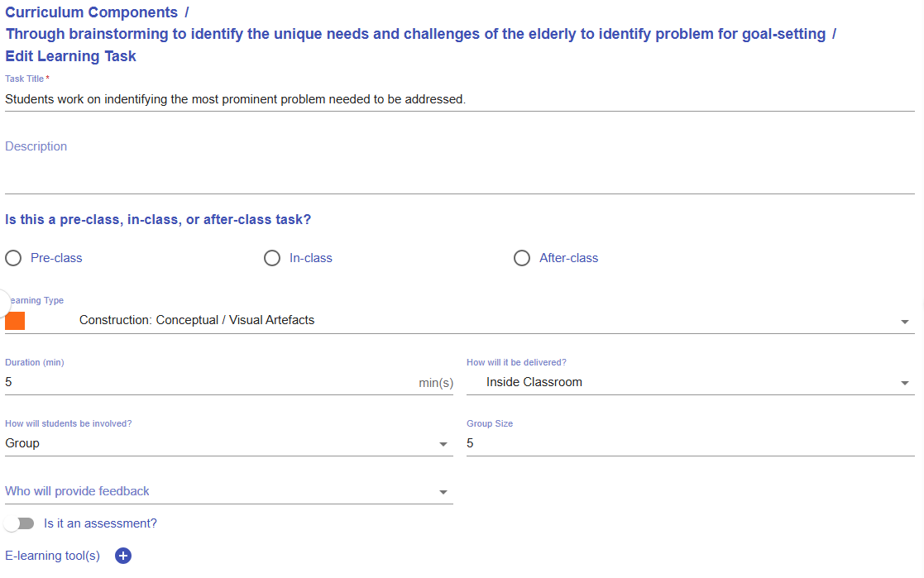Expand 'Who will provide feedback' dropdown
Viewport: 924px width, 578px height.
click(443, 492)
